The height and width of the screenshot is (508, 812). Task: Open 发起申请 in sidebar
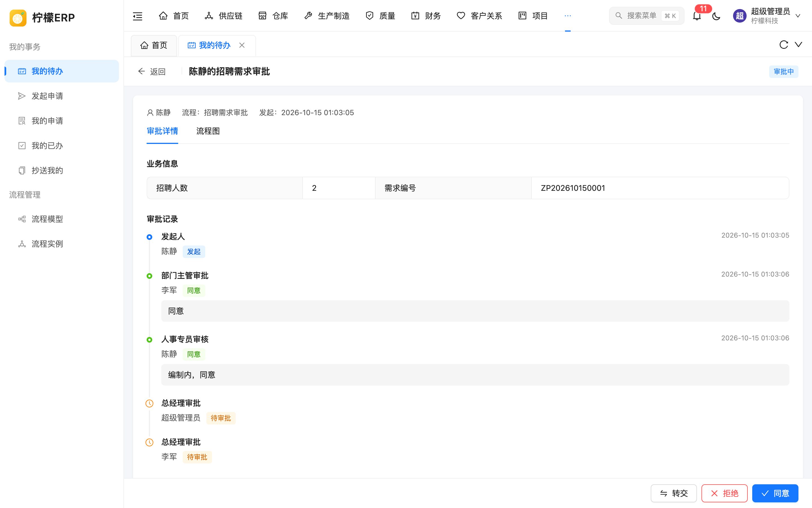click(x=62, y=96)
